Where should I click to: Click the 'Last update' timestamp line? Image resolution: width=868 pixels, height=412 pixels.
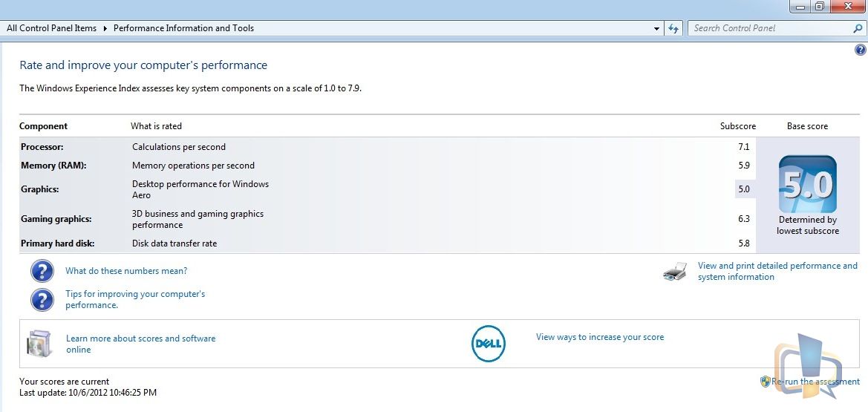pyautogui.click(x=88, y=393)
